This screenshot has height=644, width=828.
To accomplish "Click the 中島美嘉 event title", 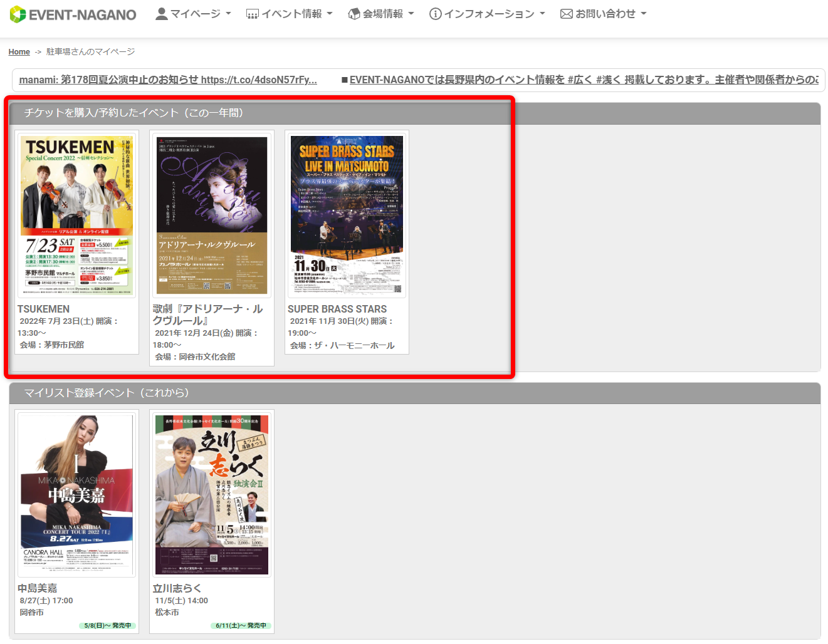I will [x=38, y=588].
